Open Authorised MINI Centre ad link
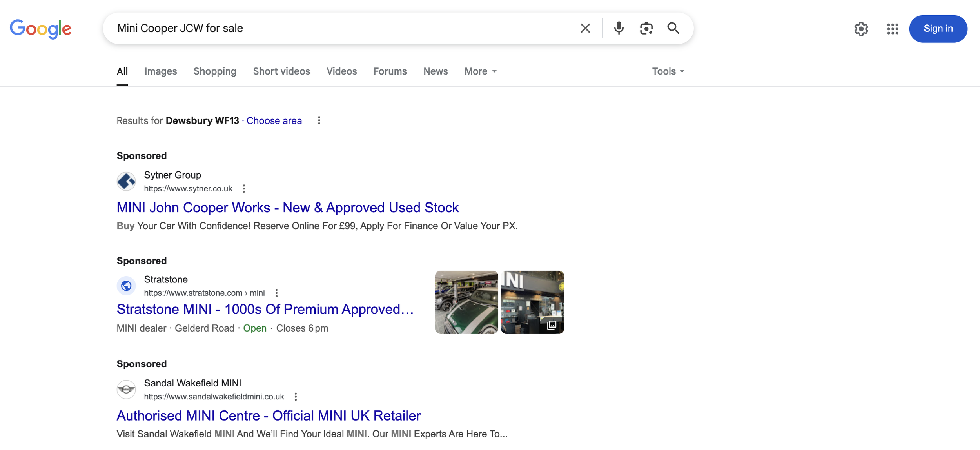This screenshot has width=980, height=450. tap(269, 416)
